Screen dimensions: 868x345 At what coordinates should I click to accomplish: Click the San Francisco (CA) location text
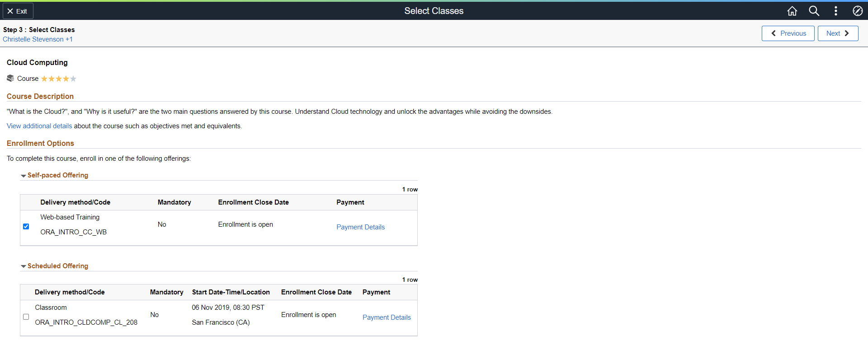coord(221,322)
